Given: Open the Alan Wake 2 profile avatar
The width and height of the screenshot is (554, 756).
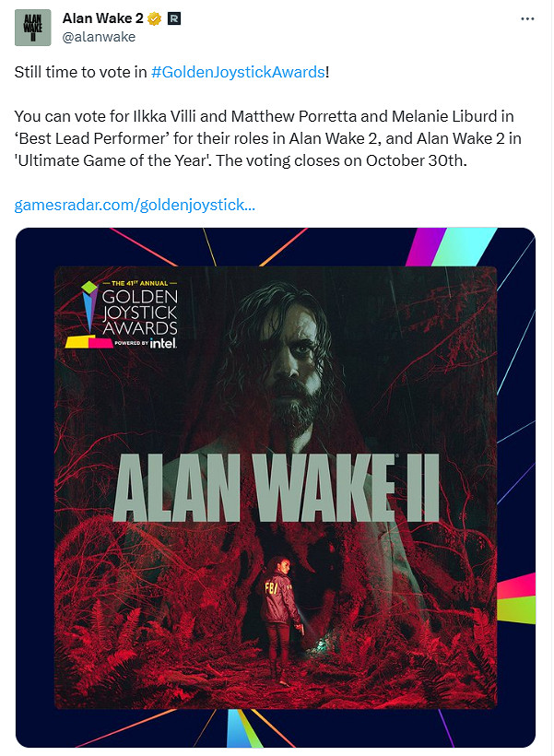Looking at the screenshot, I should (x=33, y=28).
